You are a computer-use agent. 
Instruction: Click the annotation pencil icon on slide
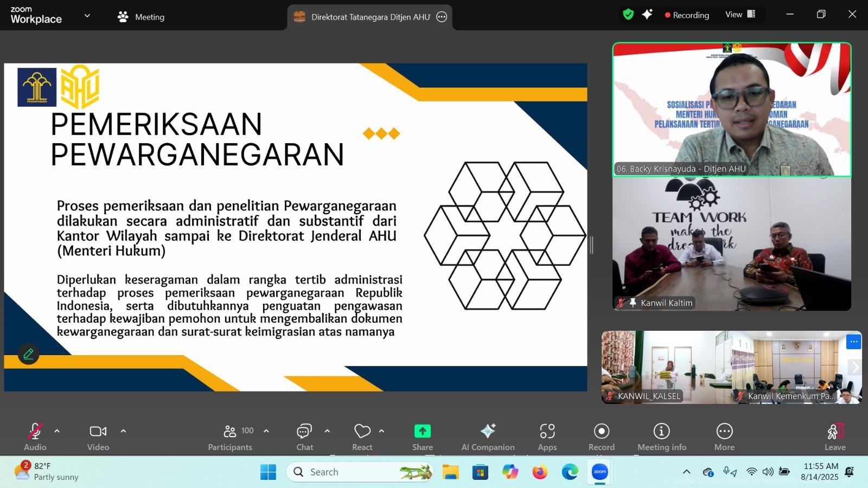point(28,354)
